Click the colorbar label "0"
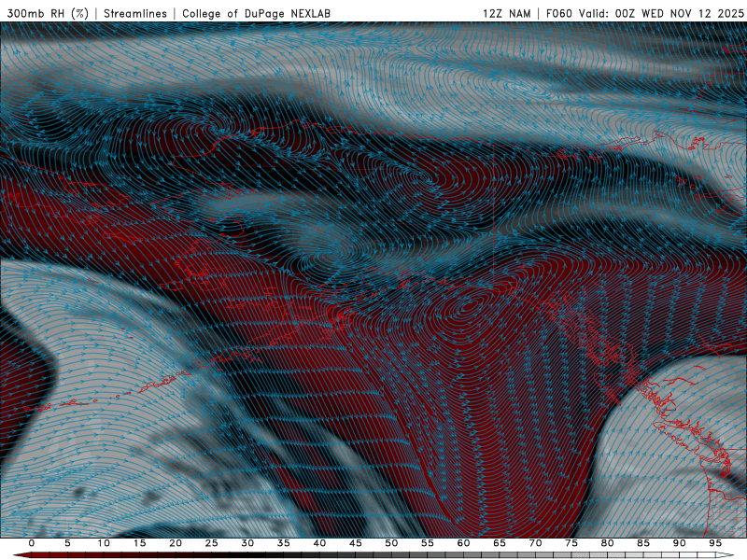Screen dimensions: 747x560 (32, 543)
